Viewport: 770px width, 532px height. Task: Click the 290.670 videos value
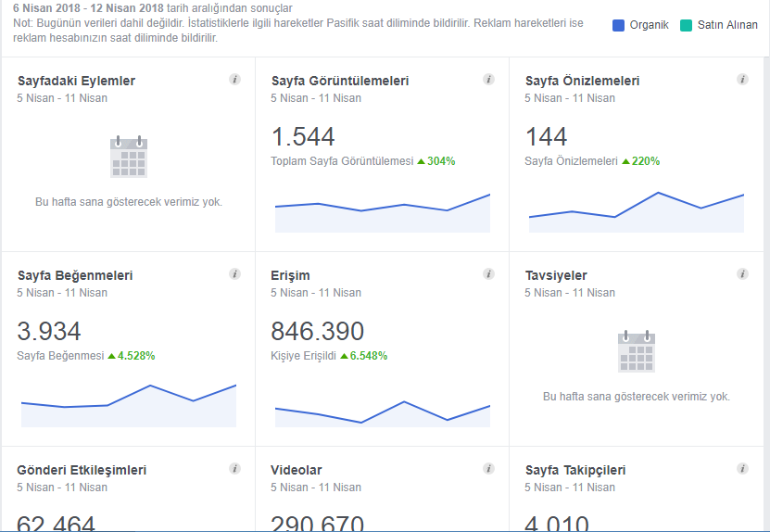pos(317,522)
